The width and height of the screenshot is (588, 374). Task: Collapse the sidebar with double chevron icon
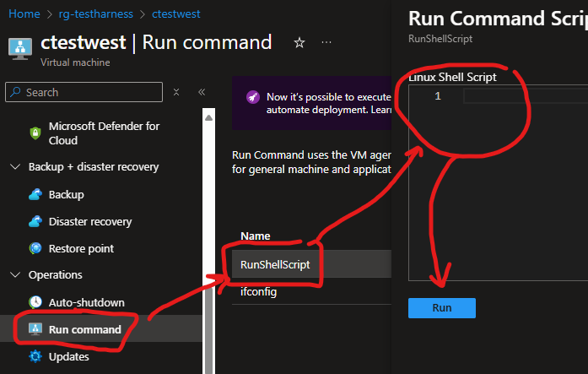[202, 92]
